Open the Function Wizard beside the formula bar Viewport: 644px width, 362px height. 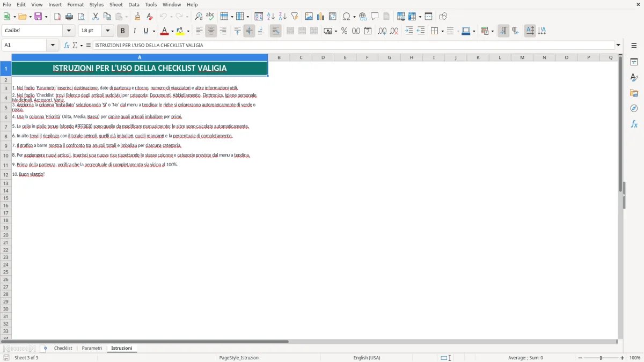pos(67,45)
